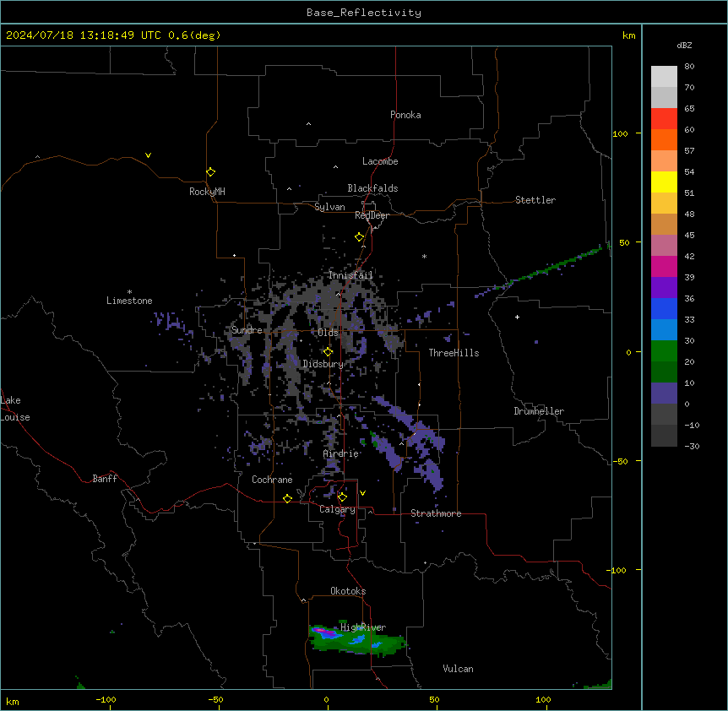Click the Stettler city label
Image resolution: width=728 pixels, height=711 pixels.
(x=535, y=200)
